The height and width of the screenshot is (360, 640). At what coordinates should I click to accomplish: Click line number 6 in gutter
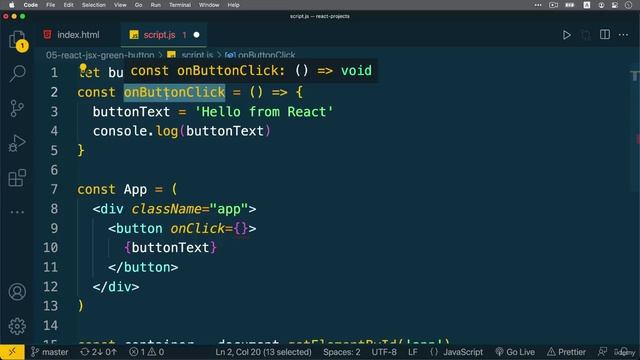(x=54, y=170)
